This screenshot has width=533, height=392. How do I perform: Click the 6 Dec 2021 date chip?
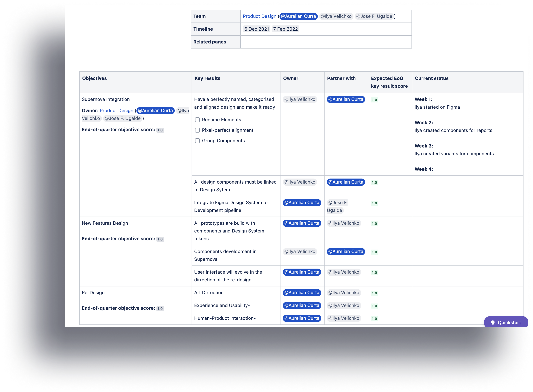(x=257, y=29)
